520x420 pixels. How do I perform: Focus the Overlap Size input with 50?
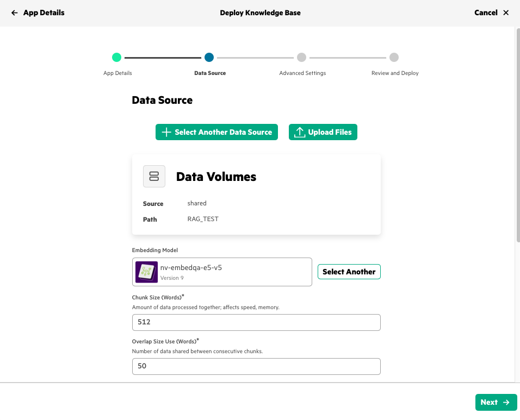256,366
